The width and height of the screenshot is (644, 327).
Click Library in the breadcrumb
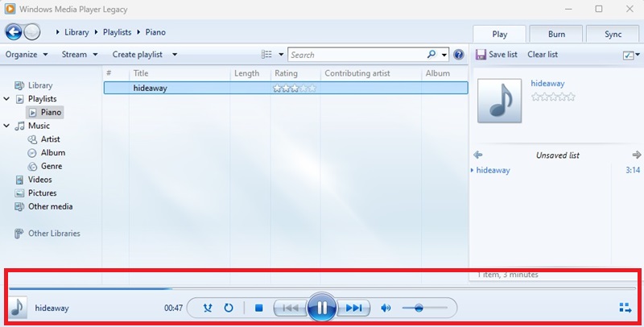[76, 32]
